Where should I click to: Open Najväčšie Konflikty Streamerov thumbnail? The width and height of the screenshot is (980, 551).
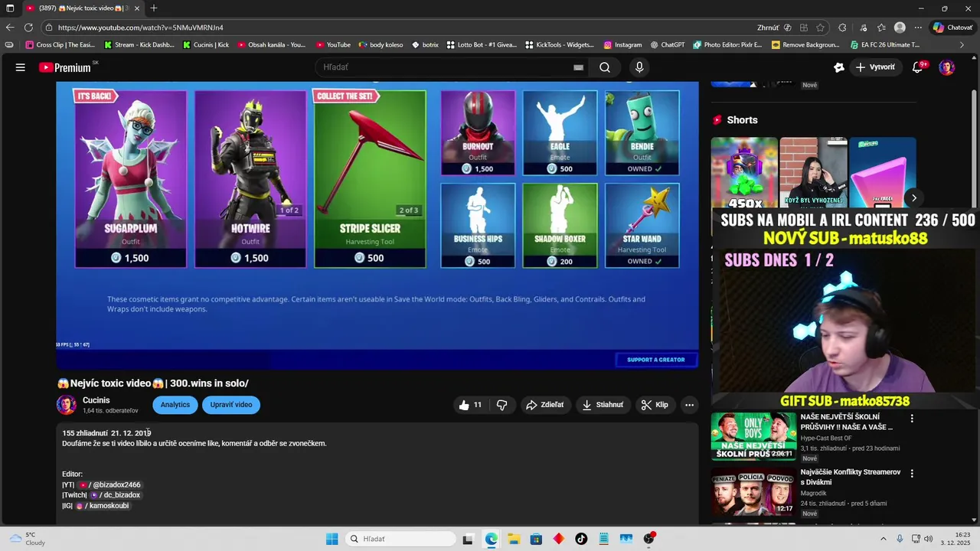[x=753, y=492]
